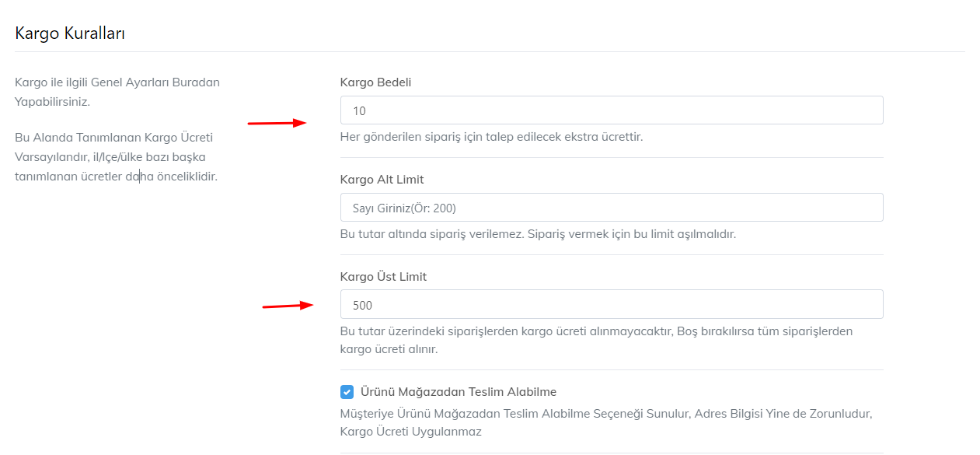
Task: Click the Kargo Bedeli input field
Action: coord(611,110)
